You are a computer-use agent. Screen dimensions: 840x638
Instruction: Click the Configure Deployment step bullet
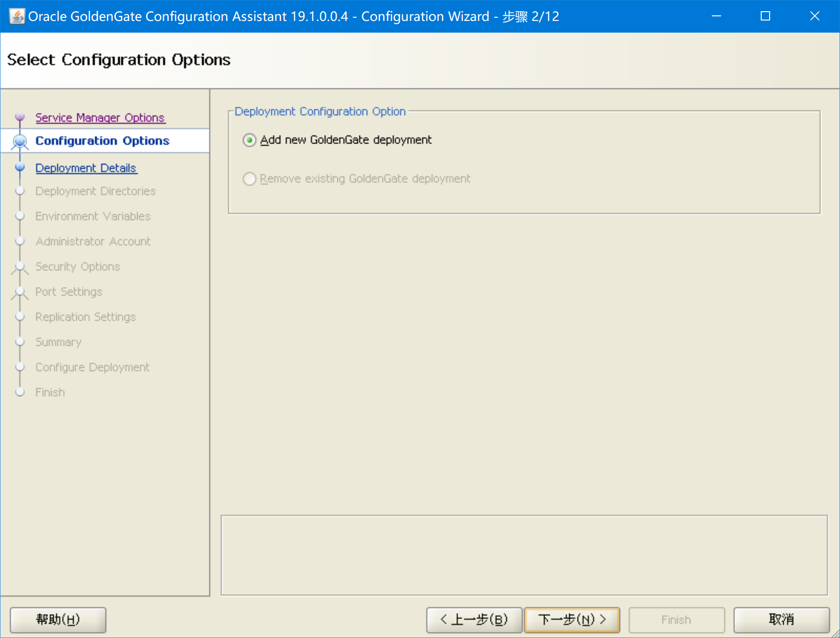(x=20, y=367)
